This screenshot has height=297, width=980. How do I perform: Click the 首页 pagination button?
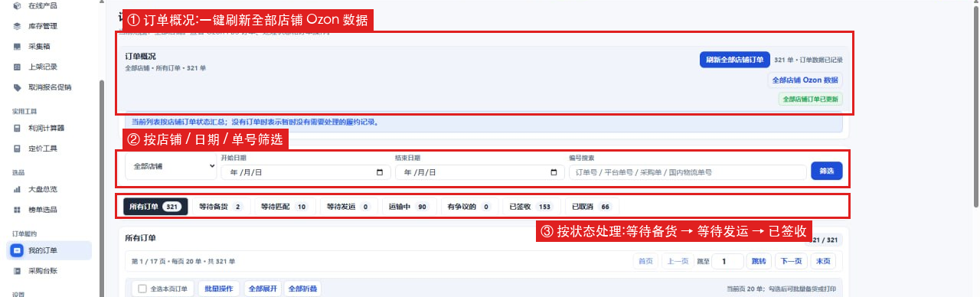645,261
